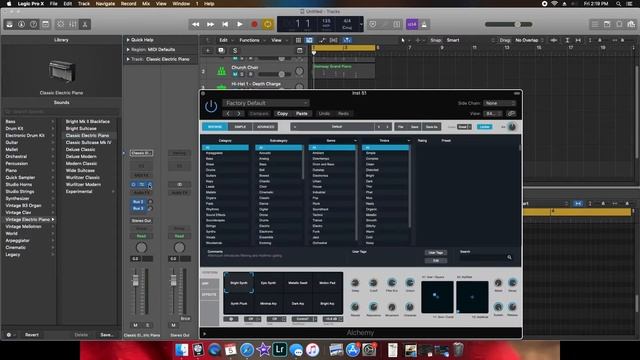
Task: Click the Alchemy search magnifier icon
Action: click(x=509, y=257)
